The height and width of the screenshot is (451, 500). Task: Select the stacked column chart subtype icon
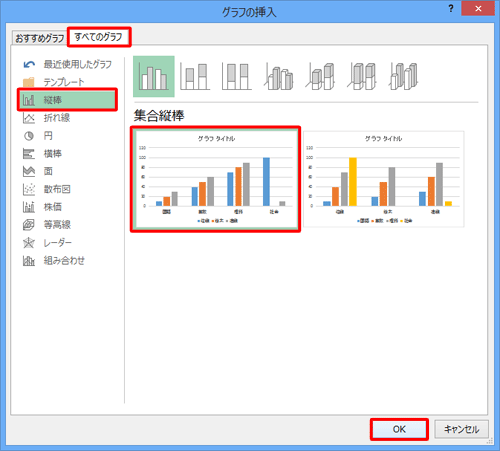pos(195,76)
